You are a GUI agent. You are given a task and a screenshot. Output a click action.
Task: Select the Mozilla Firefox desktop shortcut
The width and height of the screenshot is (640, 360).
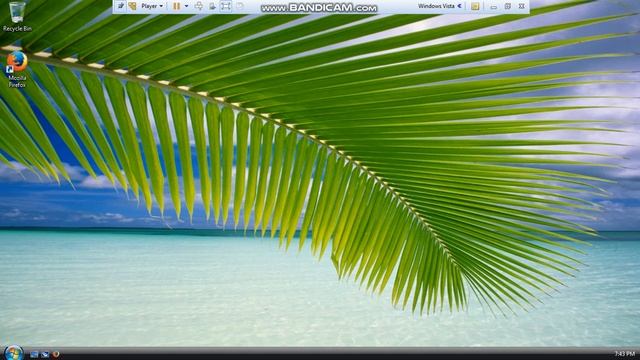[17, 69]
